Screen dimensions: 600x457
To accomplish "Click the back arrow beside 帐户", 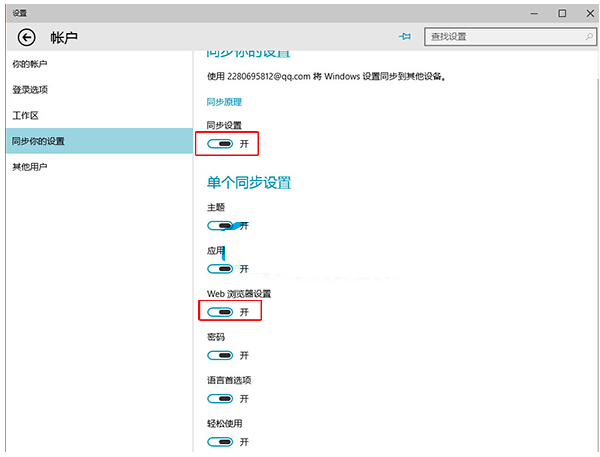I will 26,37.
